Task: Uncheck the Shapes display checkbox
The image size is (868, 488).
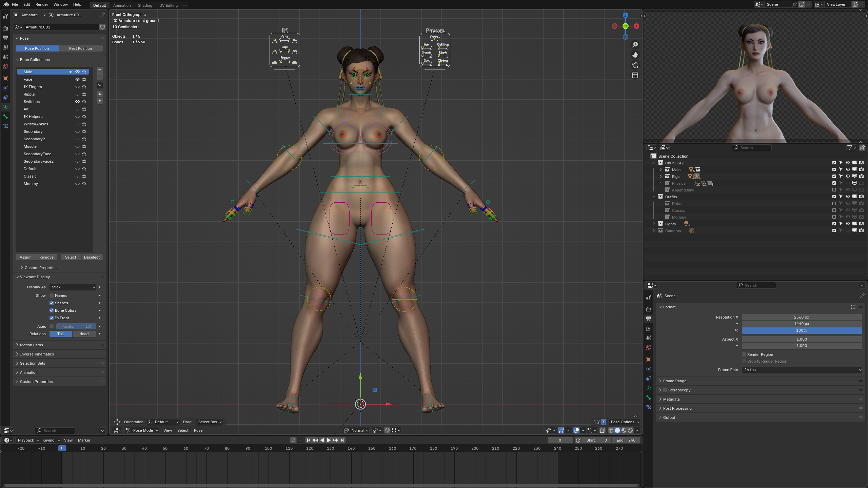Action: pyautogui.click(x=52, y=303)
